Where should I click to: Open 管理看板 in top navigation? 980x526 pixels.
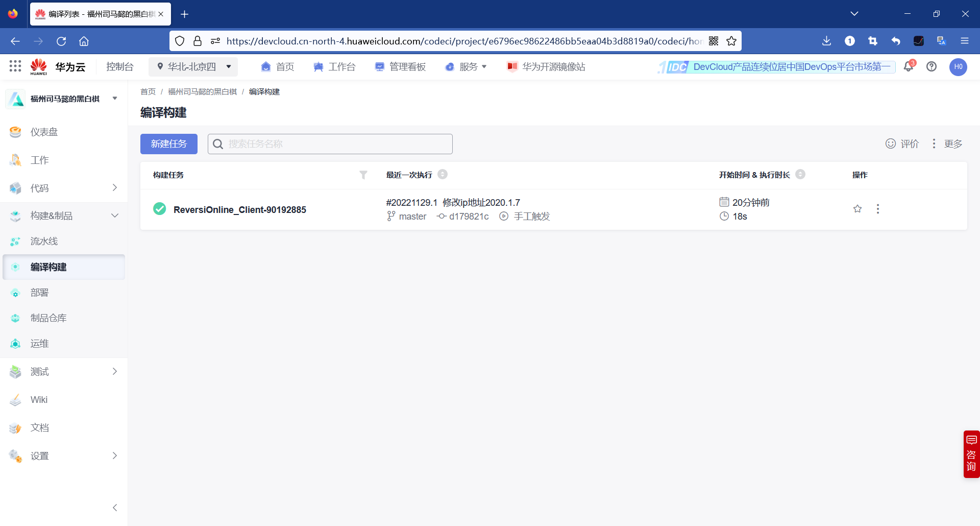click(400, 67)
